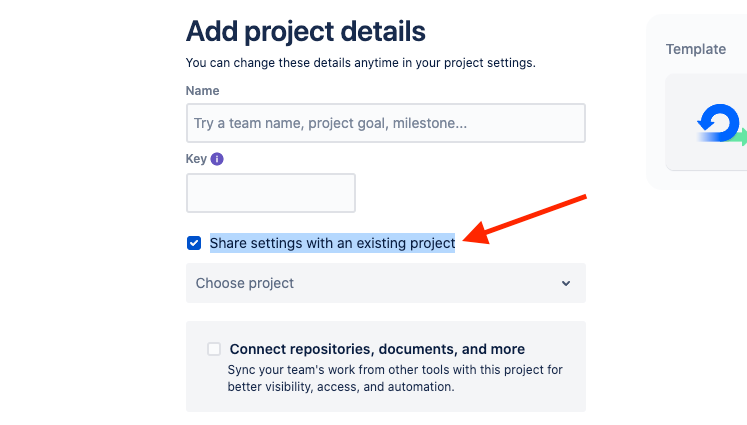Click the Key field label
The image size is (747, 425).
tap(196, 159)
